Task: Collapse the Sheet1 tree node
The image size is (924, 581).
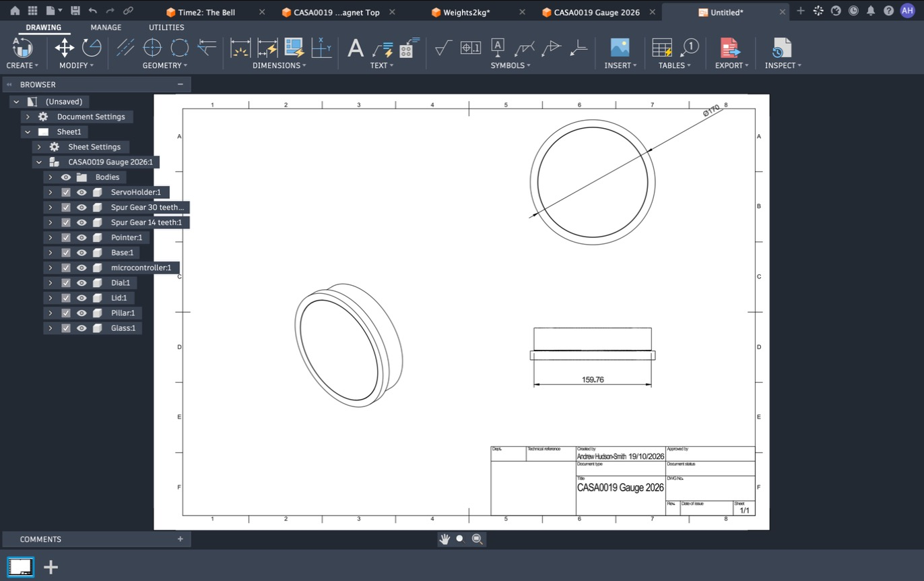Action: pos(28,132)
